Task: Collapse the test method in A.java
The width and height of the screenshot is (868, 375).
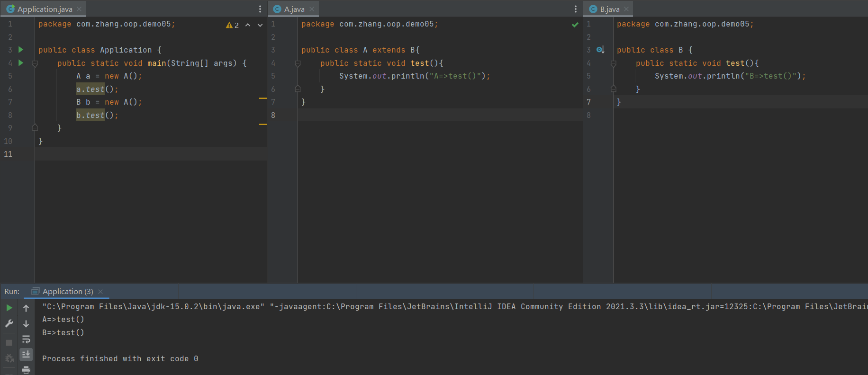Action: 298,63
